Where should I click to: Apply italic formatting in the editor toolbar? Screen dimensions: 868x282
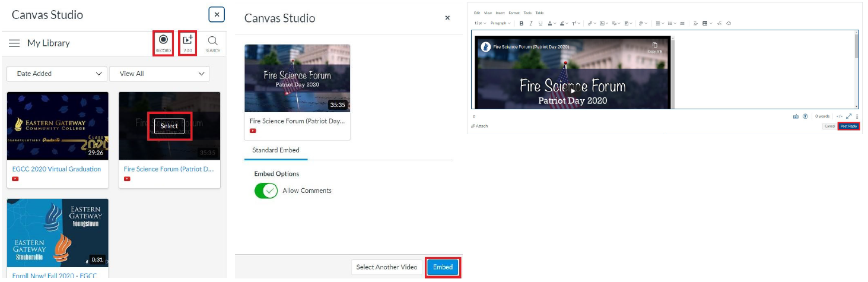pos(531,23)
